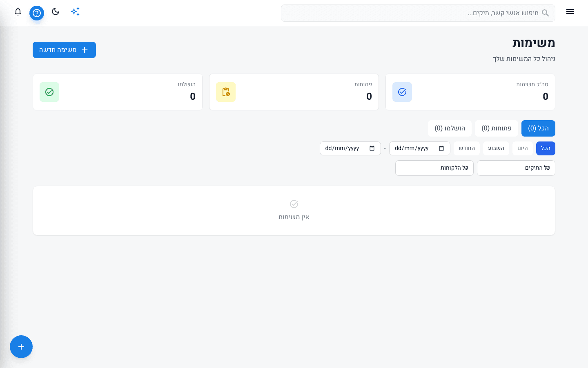Click the notifications bell icon
The height and width of the screenshot is (368, 588).
click(18, 12)
